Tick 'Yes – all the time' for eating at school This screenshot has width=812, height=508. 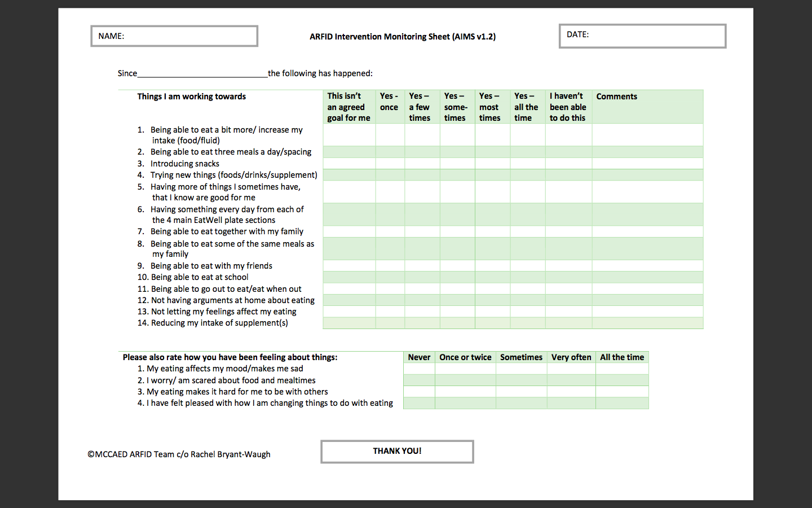point(527,277)
